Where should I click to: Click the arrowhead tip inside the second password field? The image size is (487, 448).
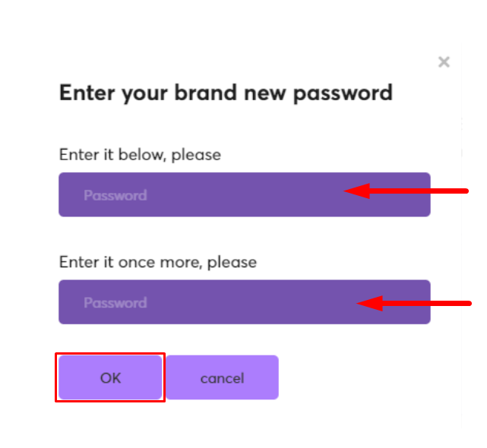[362, 304]
